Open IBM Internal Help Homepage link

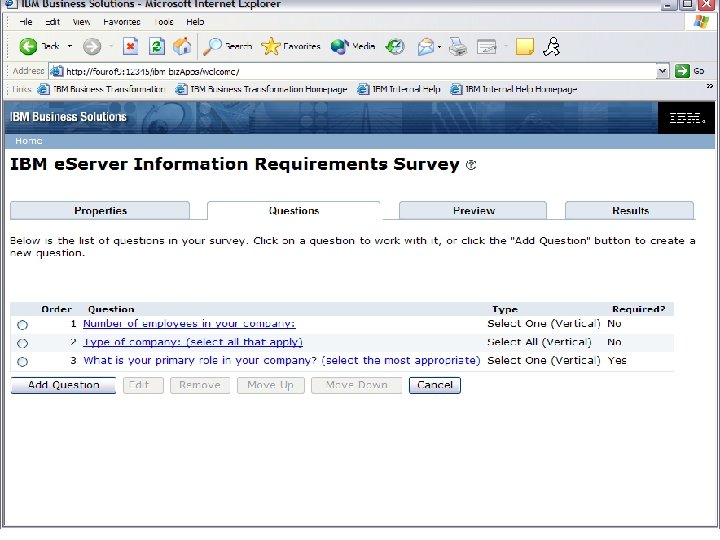point(514,89)
